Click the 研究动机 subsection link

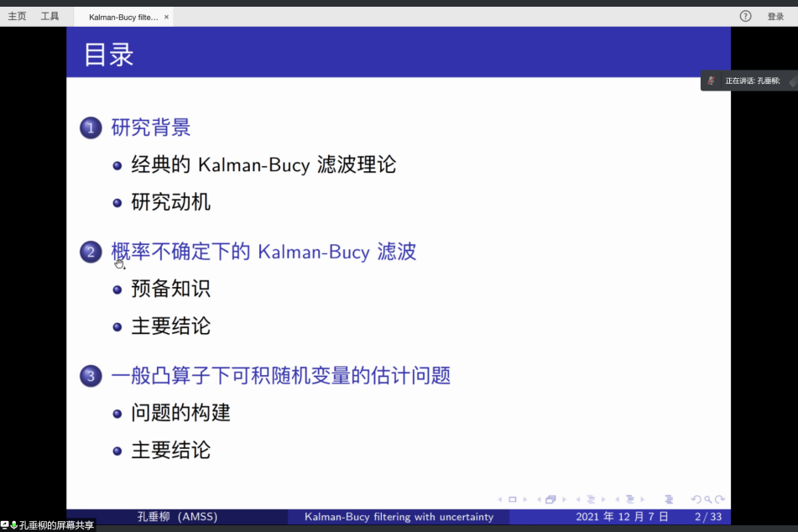point(171,202)
